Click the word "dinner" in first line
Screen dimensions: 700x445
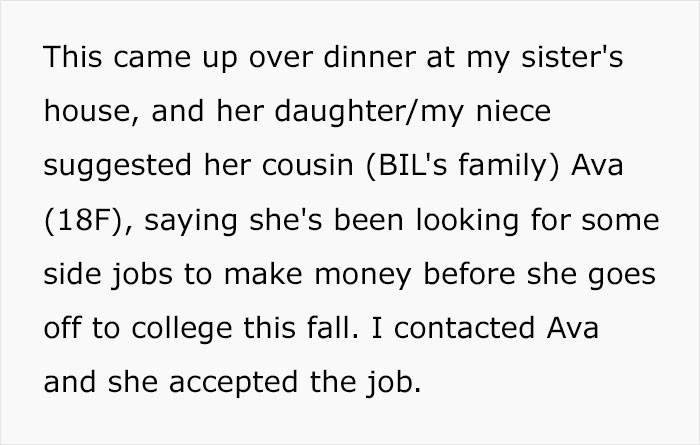(369, 57)
